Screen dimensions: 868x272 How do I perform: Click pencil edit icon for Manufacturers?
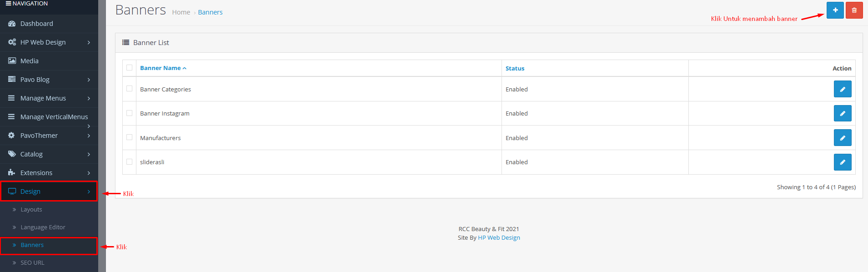coord(842,138)
